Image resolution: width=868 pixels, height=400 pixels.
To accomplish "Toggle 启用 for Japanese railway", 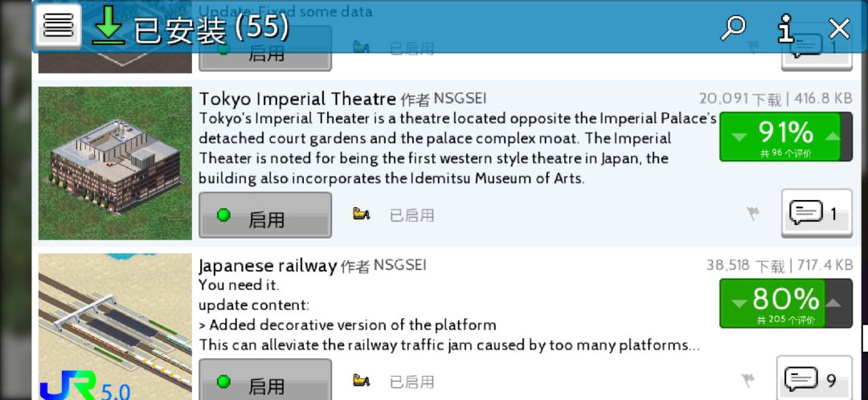I will [265, 382].
